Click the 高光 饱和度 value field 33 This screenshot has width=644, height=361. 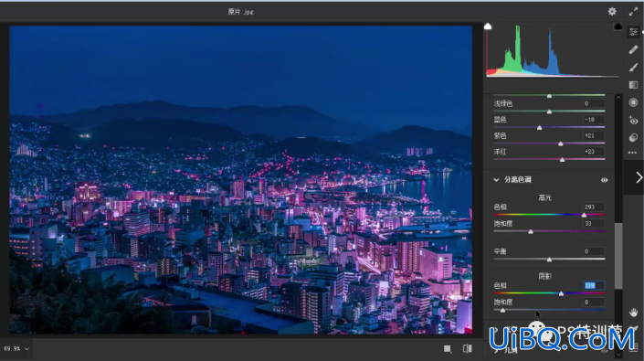coord(594,223)
